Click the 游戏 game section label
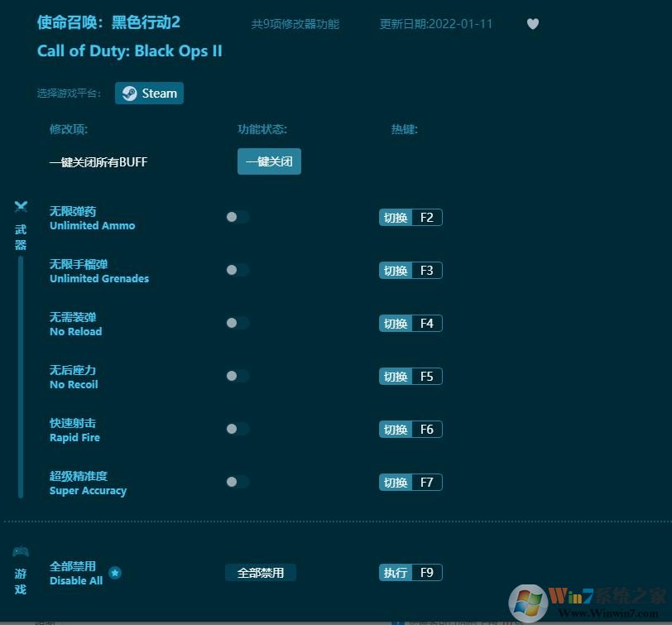The width and height of the screenshot is (672, 625). (21, 581)
